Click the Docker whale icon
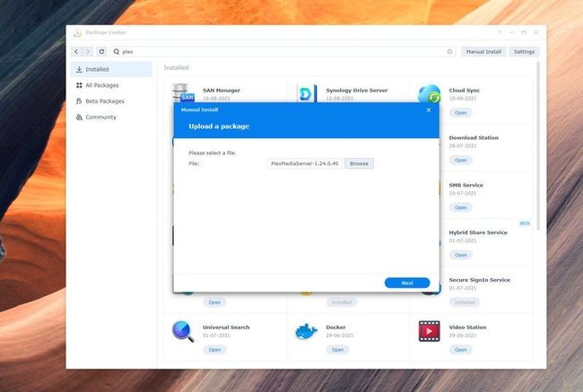 coord(306,331)
